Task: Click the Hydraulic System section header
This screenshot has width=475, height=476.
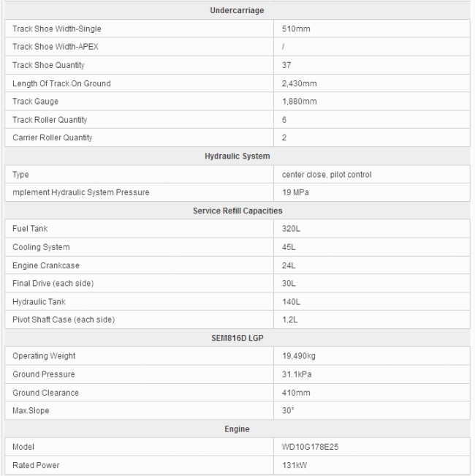Action: (237, 156)
